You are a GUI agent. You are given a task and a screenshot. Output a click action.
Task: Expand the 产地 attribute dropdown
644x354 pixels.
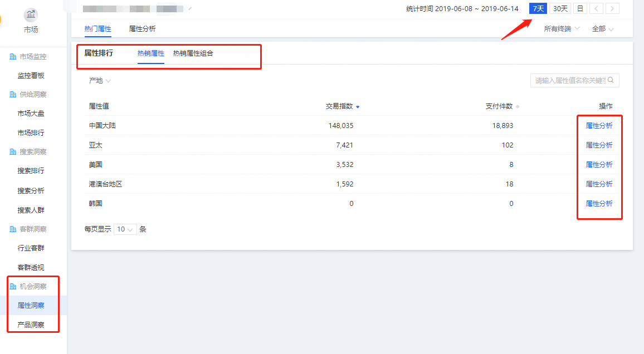(100, 81)
